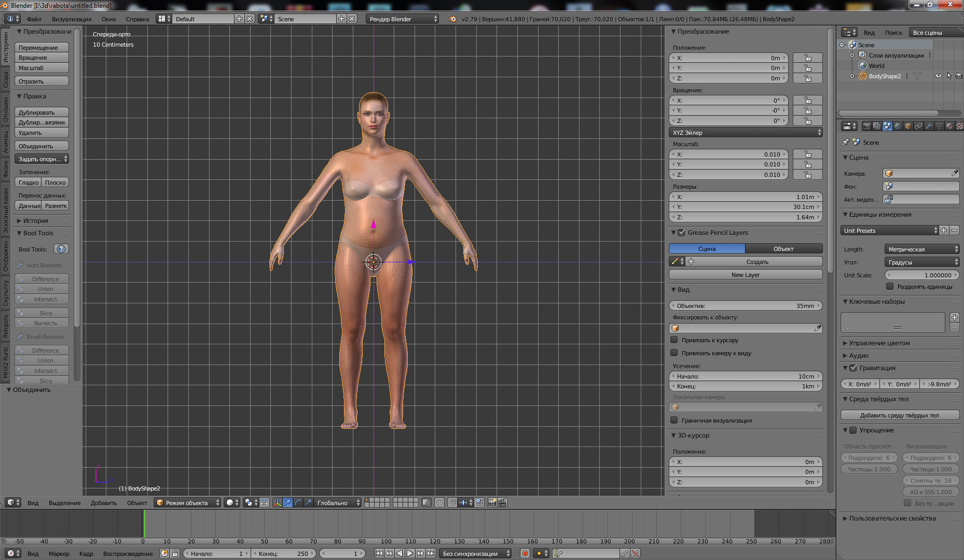964x560 pixels.
Task: Switch Grease Pencil to the Объект tab
Action: (783, 249)
